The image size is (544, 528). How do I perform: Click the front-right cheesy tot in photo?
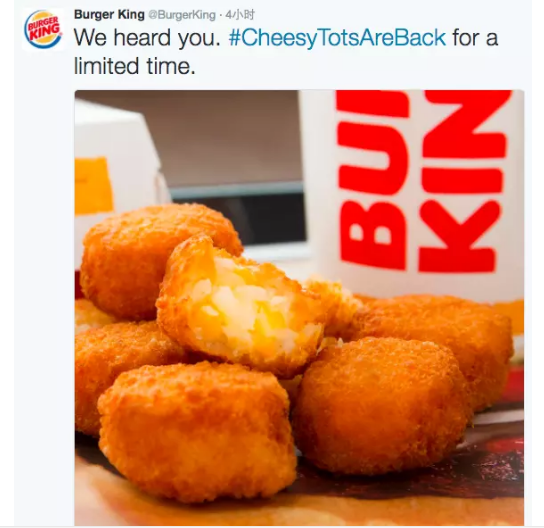382,404
